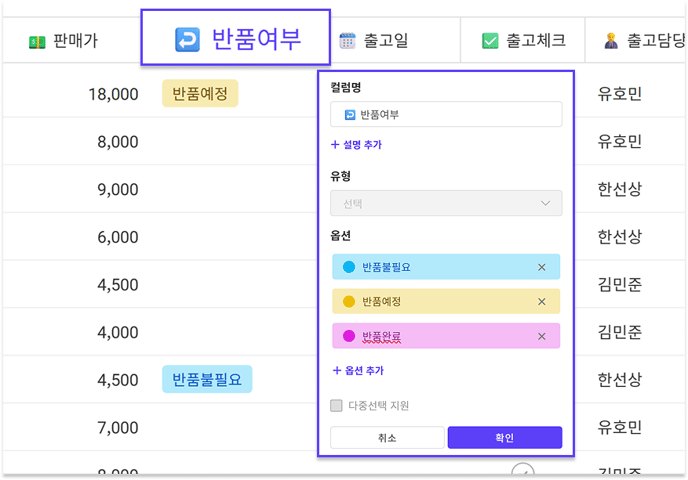Click the calendar icon beside 출고일
688x480 pixels.
pyautogui.click(x=348, y=41)
